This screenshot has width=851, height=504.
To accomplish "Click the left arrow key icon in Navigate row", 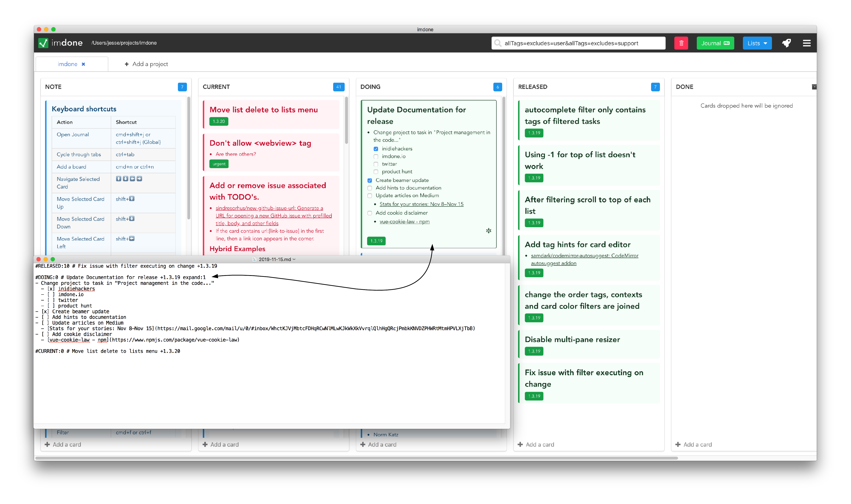I will (132, 179).
